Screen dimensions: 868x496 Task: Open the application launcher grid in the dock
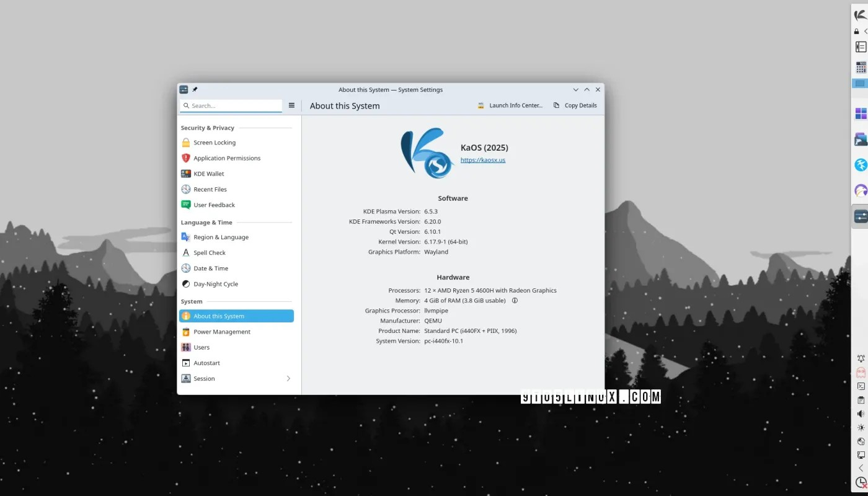[x=861, y=113]
